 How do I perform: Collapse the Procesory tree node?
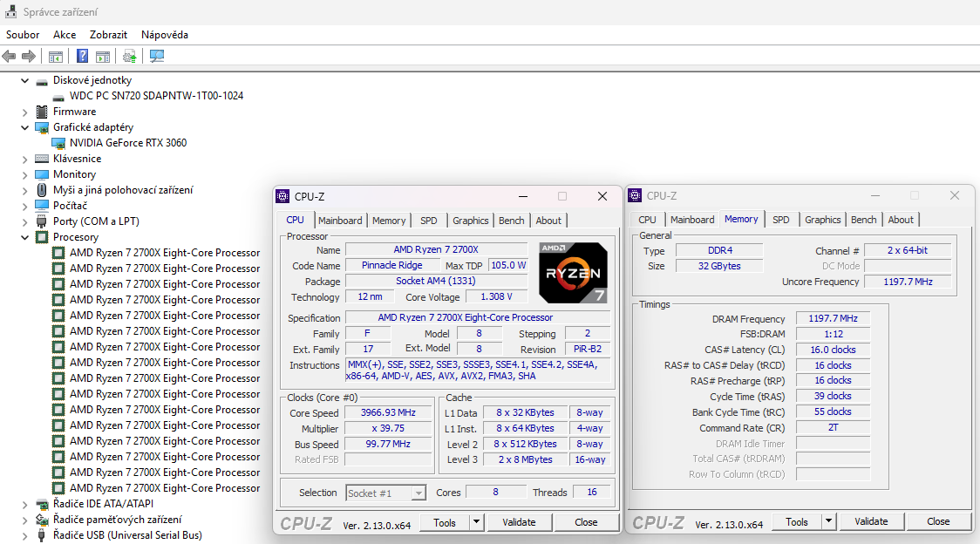[25, 236]
